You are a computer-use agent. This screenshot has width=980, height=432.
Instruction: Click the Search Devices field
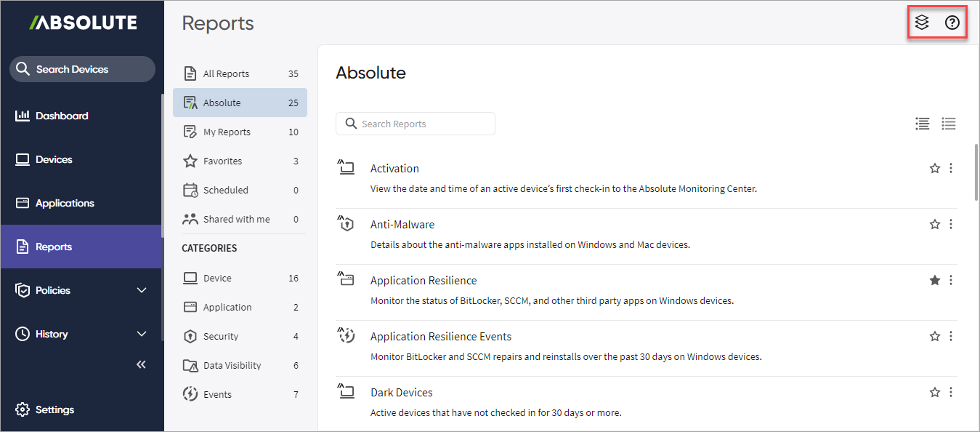[82, 69]
